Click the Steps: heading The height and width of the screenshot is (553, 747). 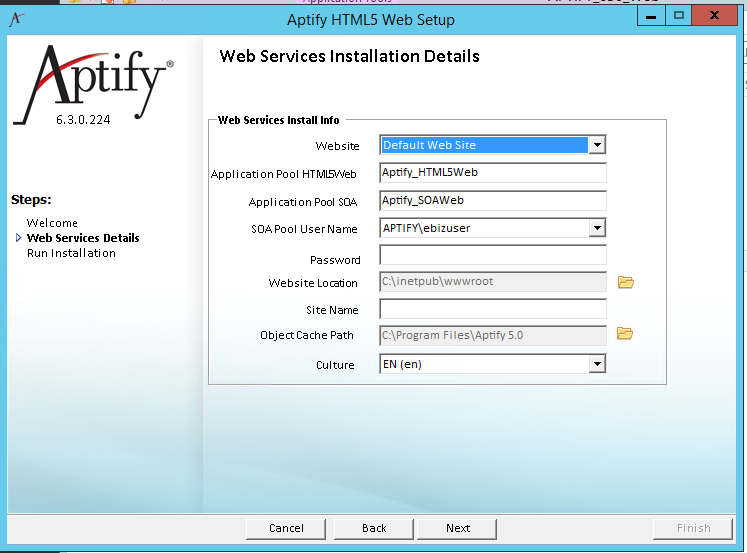click(x=31, y=200)
